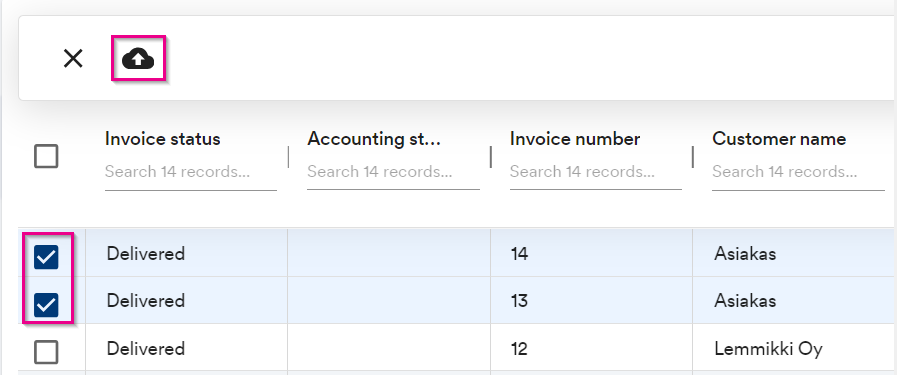The image size is (897, 375).
Task: Toggle the select-all header checkbox
Action: pos(46,156)
